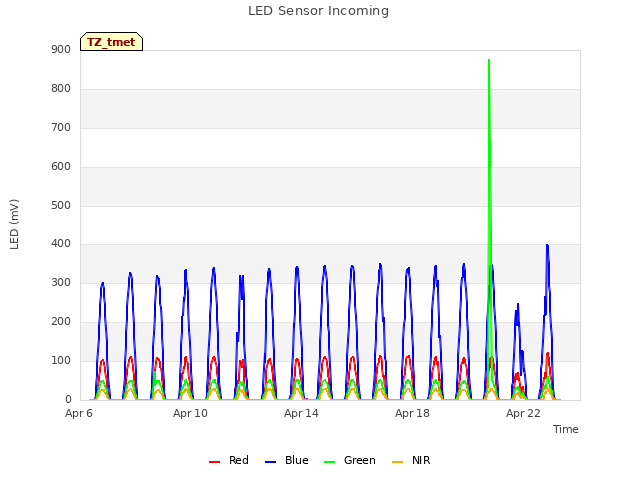Toggle the Green series legend entry

[349, 460]
